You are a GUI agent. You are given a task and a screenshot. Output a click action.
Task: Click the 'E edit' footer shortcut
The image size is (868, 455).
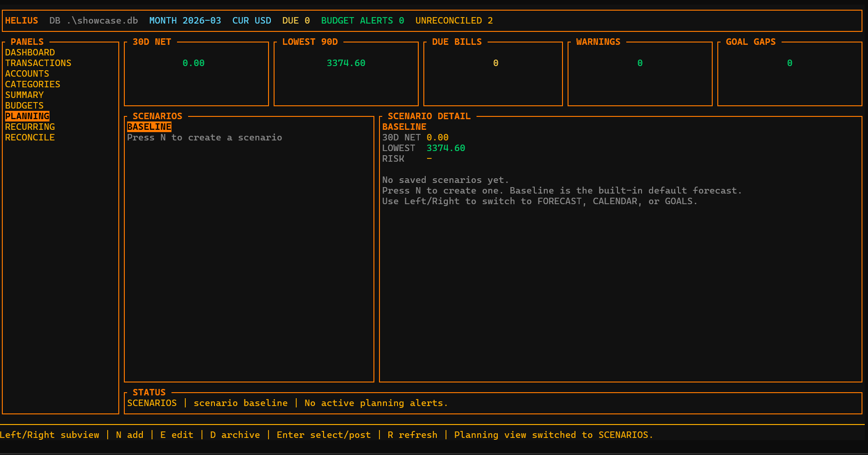pyautogui.click(x=177, y=435)
